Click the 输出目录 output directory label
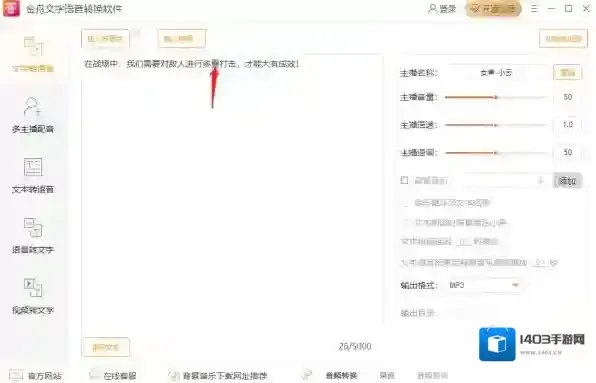The image size is (596, 383). coord(418,313)
